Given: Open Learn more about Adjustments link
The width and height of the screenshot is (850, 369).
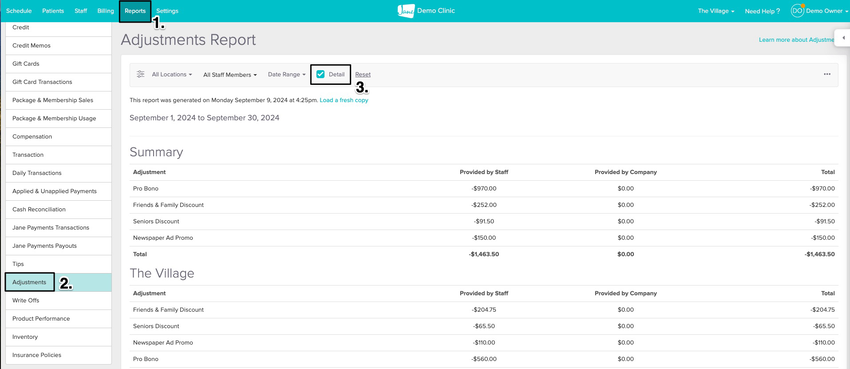Looking at the screenshot, I should click(x=796, y=40).
